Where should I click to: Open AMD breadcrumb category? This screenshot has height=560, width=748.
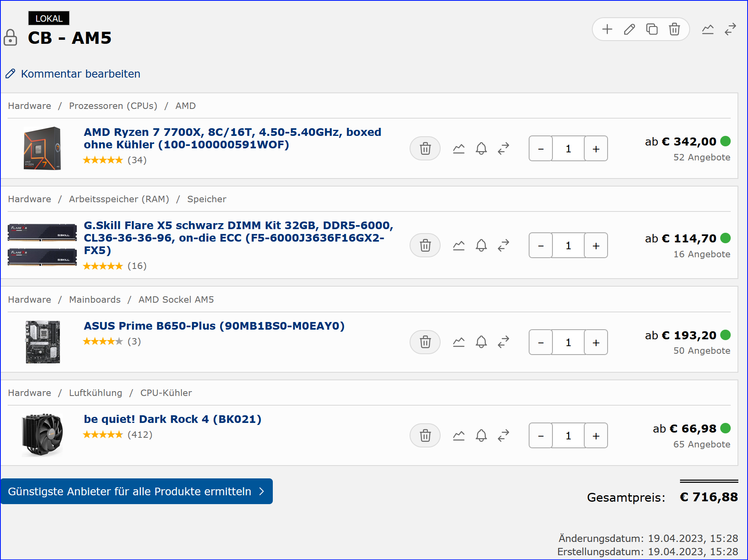point(185,106)
